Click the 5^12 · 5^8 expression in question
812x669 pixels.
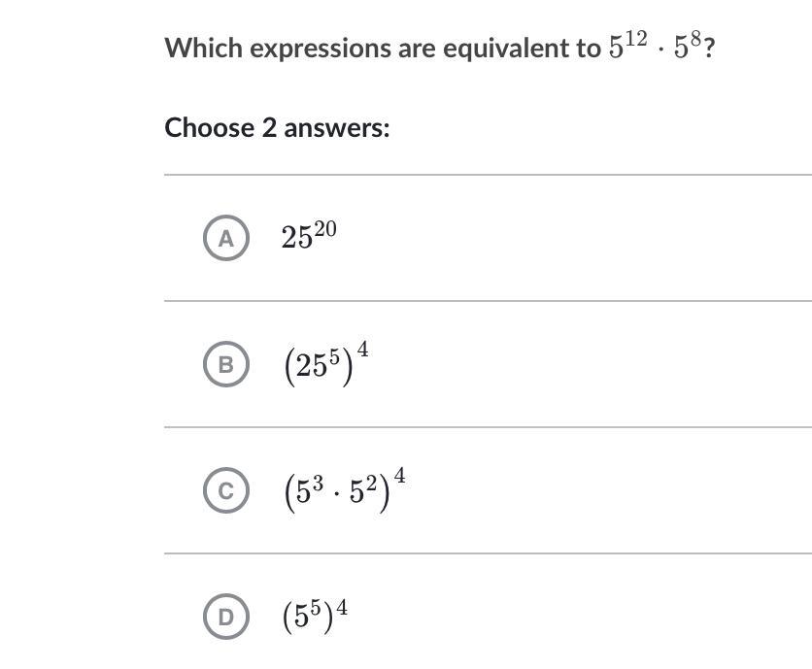point(657,47)
